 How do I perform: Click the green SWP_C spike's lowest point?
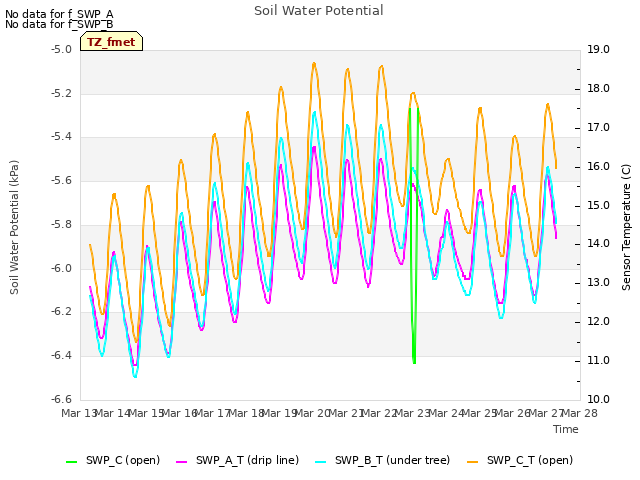point(414,362)
